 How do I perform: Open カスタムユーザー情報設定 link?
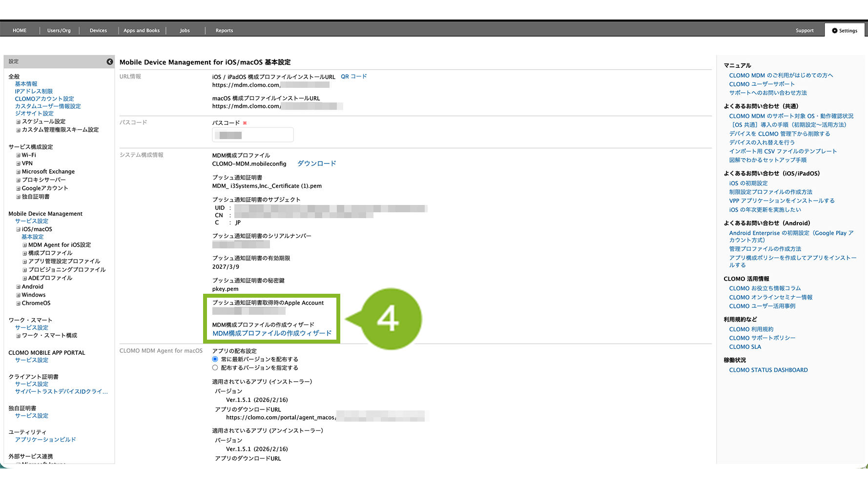(x=48, y=106)
